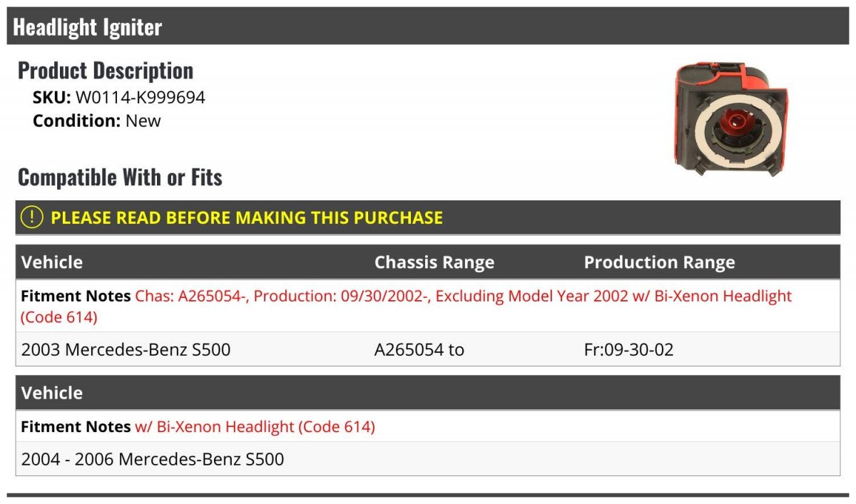The image size is (856, 504).
Task: Select the 2003 Mercedes-Benz S500 row
Action: (428, 349)
